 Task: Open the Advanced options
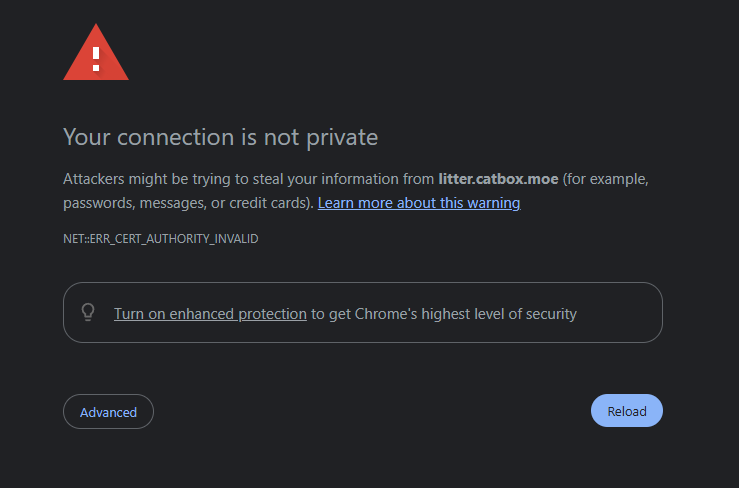pyautogui.click(x=108, y=412)
